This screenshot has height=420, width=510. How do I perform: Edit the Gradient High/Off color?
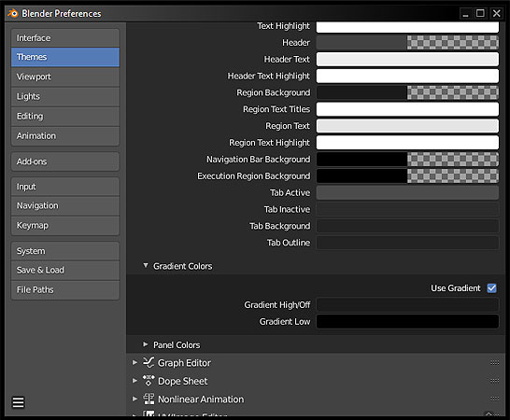pos(407,305)
